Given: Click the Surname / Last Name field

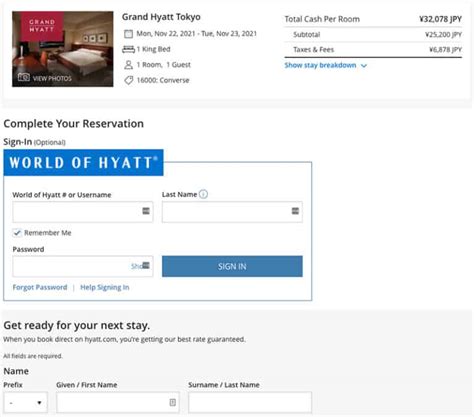Looking at the screenshot, I should click(x=250, y=402).
